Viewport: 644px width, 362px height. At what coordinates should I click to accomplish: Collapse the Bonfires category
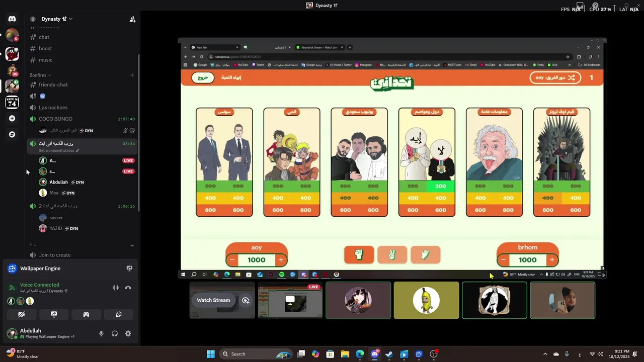point(40,75)
